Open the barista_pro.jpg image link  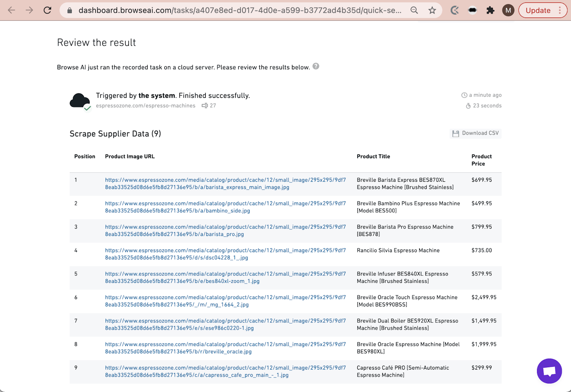tap(226, 231)
